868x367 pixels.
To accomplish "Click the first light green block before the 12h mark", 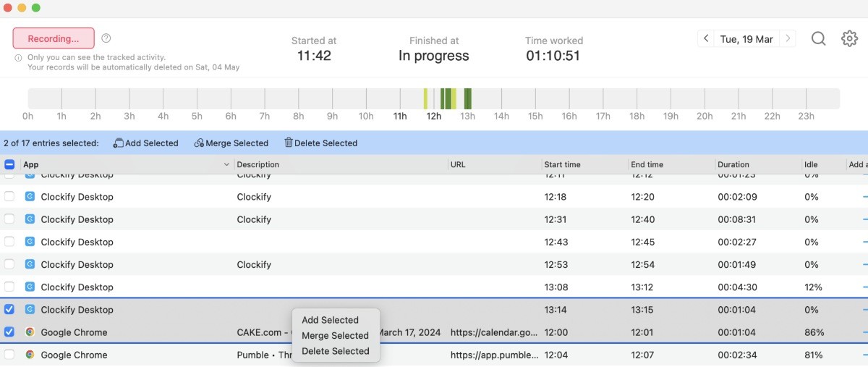I will pos(425,99).
